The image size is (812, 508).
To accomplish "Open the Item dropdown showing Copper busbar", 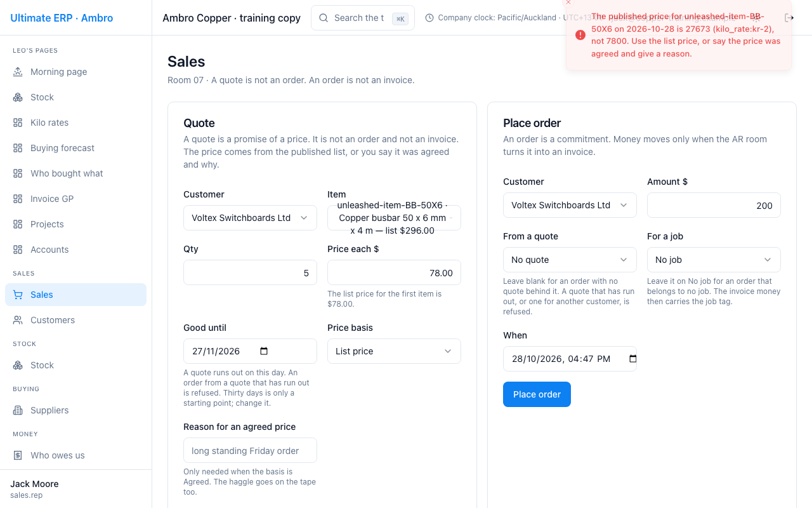I will click(394, 218).
